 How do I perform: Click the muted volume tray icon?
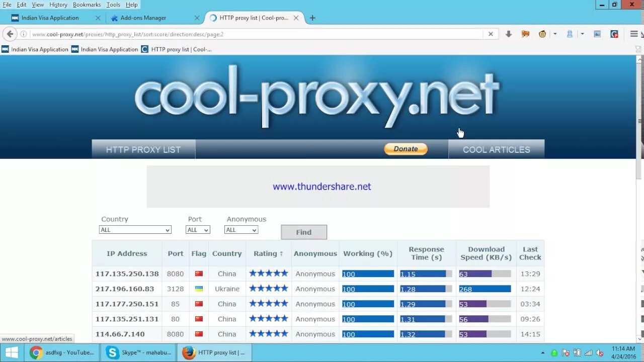(x=599, y=353)
